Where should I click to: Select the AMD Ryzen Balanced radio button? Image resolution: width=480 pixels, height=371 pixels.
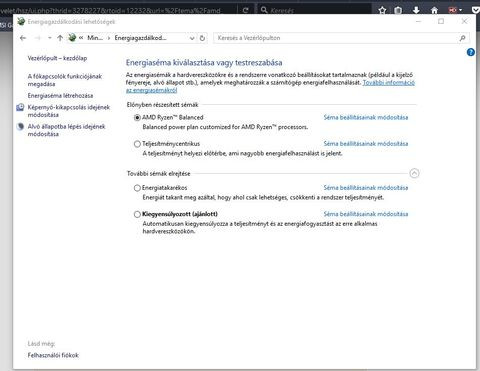tap(137, 118)
